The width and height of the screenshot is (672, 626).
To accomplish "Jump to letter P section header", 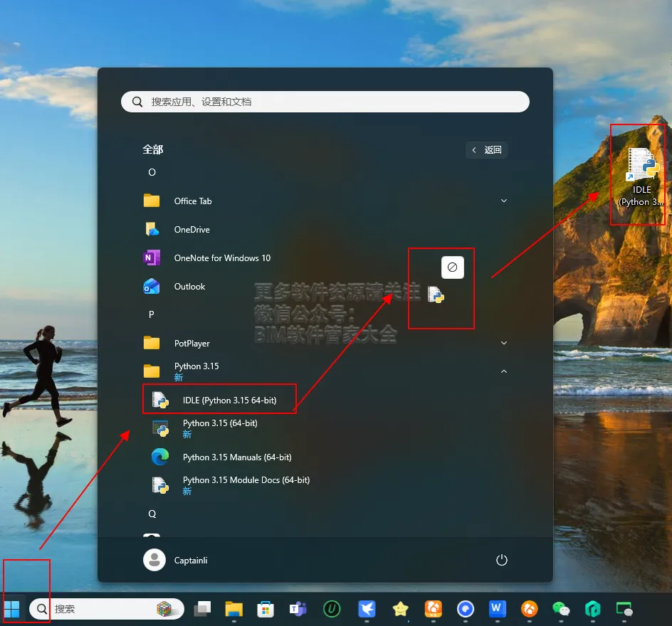I will point(152,314).
